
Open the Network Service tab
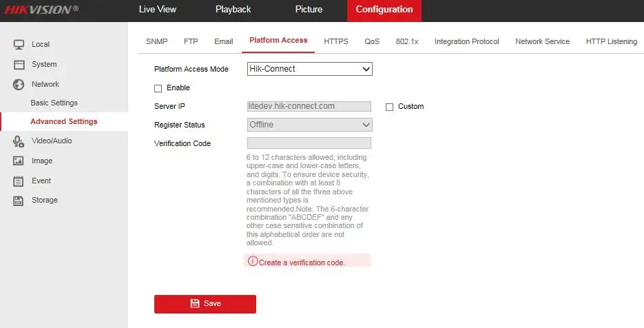point(542,41)
